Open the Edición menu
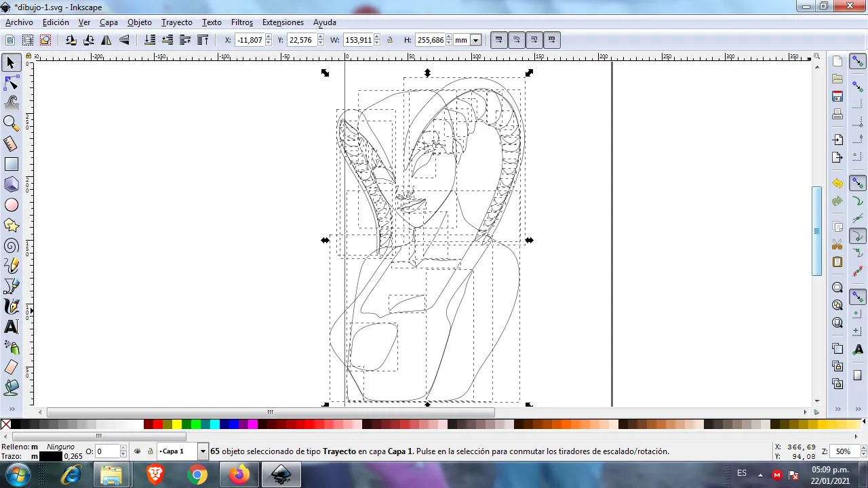 [56, 22]
